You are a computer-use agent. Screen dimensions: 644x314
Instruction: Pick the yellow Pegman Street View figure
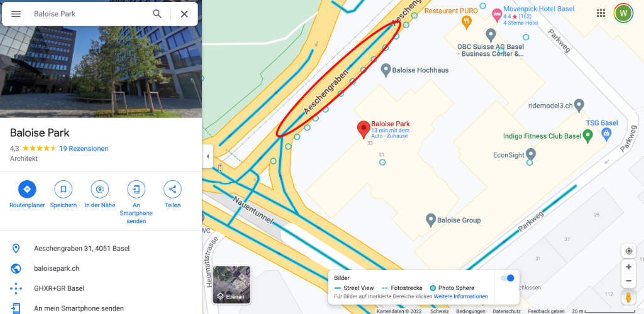tap(628, 298)
